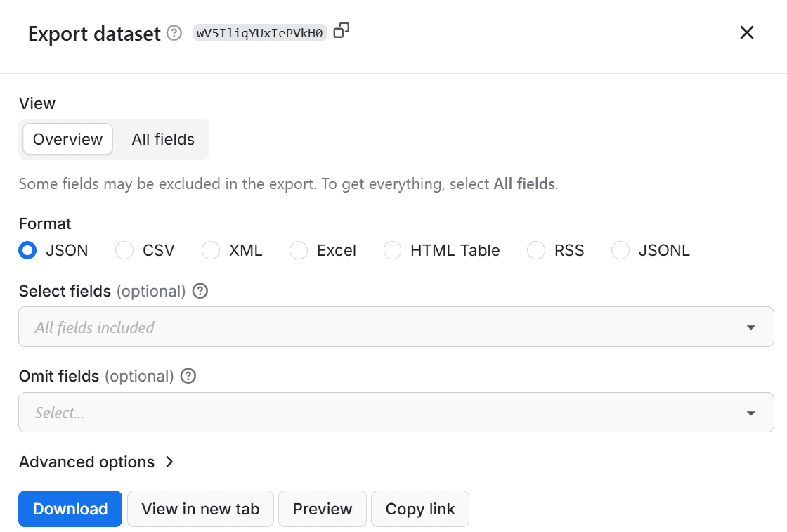Select the XML export format
The width and height of the screenshot is (787, 532).
point(211,250)
